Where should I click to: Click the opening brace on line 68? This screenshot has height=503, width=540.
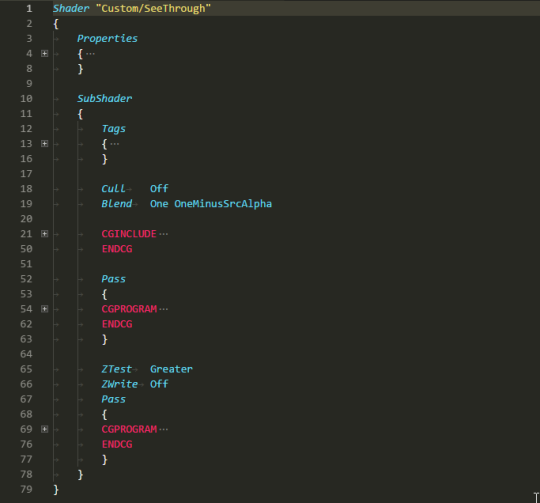point(105,415)
